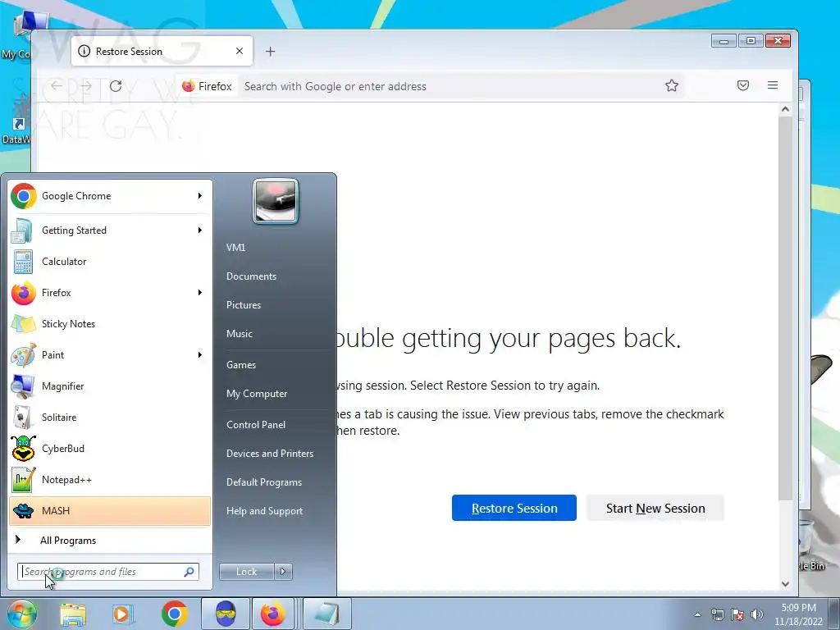
Task: Click network tray icon
Action: pyautogui.click(x=717, y=614)
